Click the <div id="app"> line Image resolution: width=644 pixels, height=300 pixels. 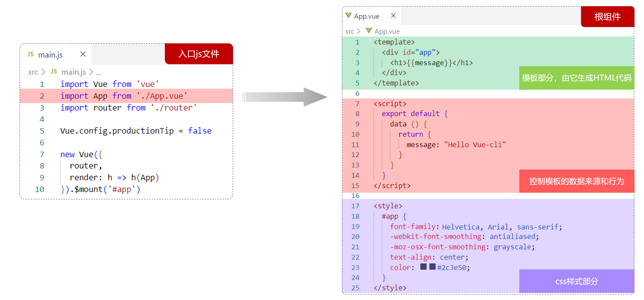coord(411,52)
